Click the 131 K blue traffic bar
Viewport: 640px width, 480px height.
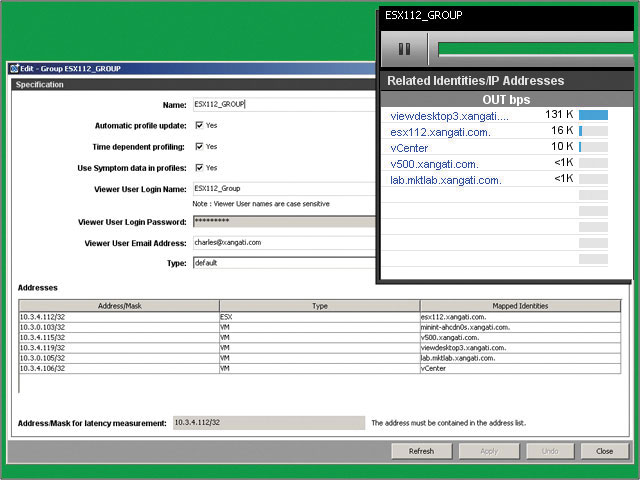(593, 115)
